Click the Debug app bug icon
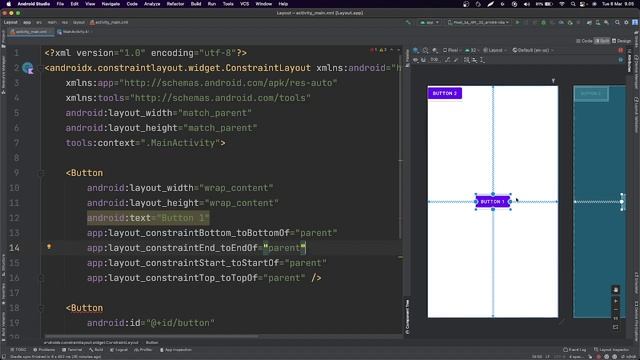This screenshot has width=640, height=360. (x=544, y=22)
